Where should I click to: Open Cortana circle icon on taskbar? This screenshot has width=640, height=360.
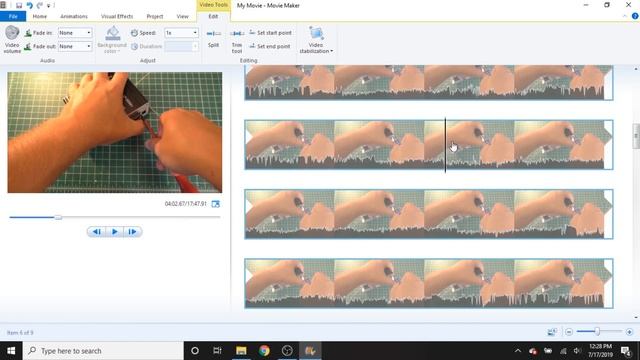195,351
